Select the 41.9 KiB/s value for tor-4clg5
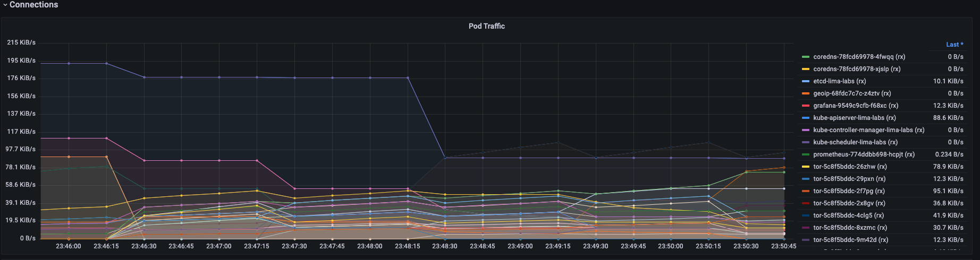This screenshot has width=980, height=260. 948,215
